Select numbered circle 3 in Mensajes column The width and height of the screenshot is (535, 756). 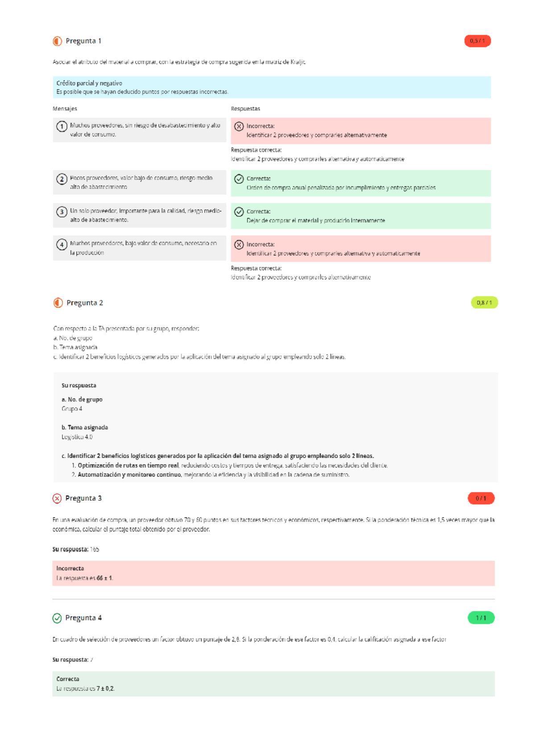coord(62,212)
